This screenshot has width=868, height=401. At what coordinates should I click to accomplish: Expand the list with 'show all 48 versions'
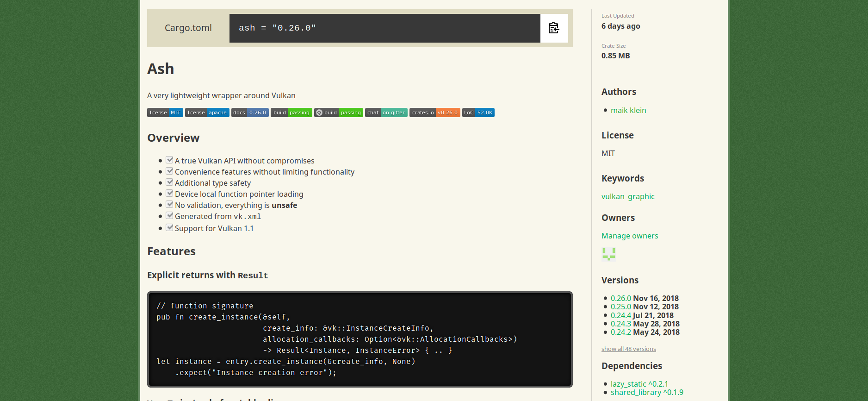pos(628,349)
